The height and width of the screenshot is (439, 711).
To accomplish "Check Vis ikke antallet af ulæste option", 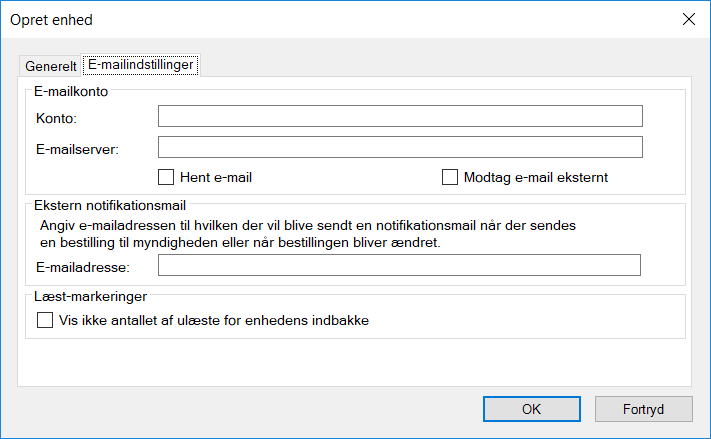I will coord(45,321).
